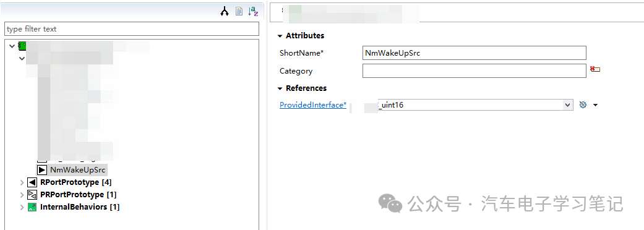Screen dimensions: 644x230
Task: Collapse the Attributes section
Action: tap(280, 36)
